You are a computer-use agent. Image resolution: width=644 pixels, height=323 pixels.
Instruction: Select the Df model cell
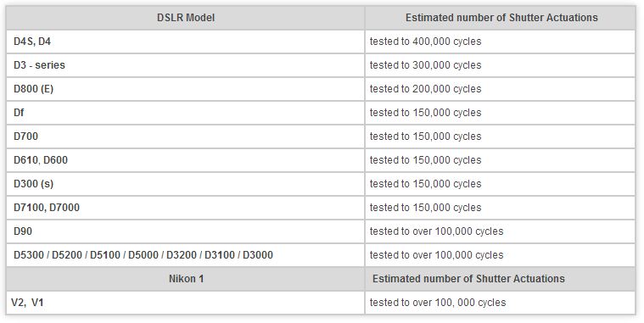click(x=186, y=113)
